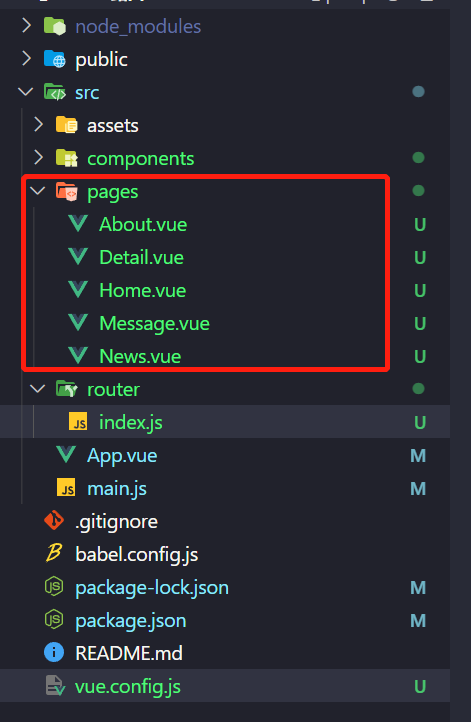Collapse the router folder arrow
Viewport: 471px width, 722px height.
pos(38,389)
